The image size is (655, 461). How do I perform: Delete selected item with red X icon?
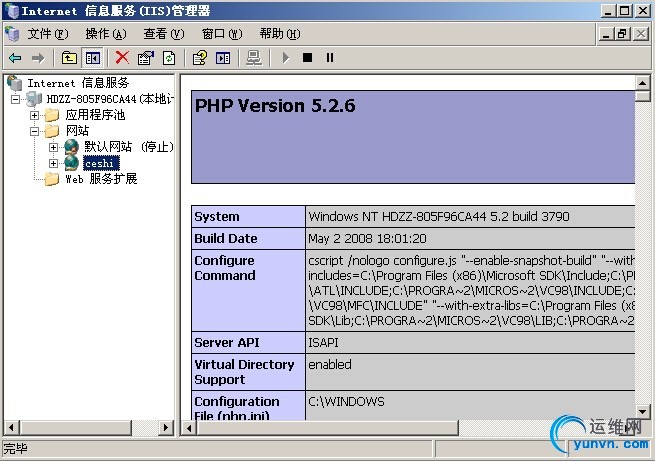pos(122,58)
